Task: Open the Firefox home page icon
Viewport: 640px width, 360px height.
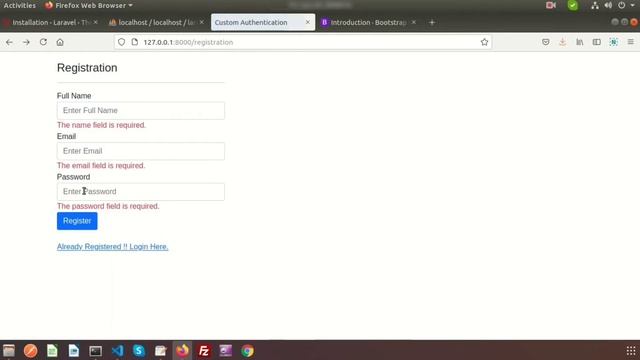Action: pos(60,42)
